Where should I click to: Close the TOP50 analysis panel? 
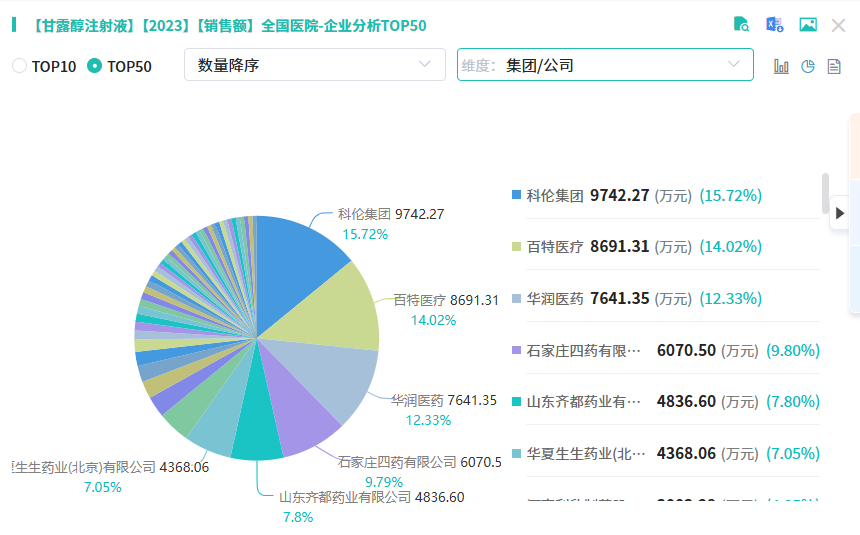(839, 25)
